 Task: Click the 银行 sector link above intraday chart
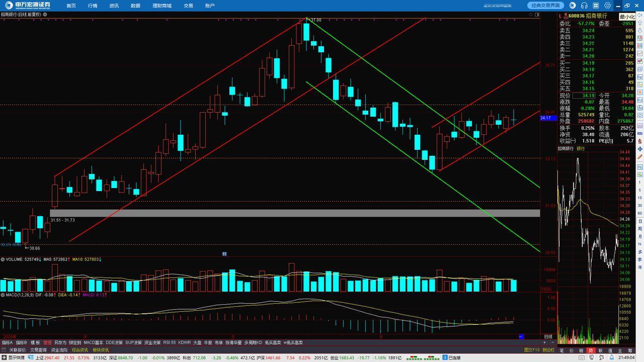[x=581, y=149]
